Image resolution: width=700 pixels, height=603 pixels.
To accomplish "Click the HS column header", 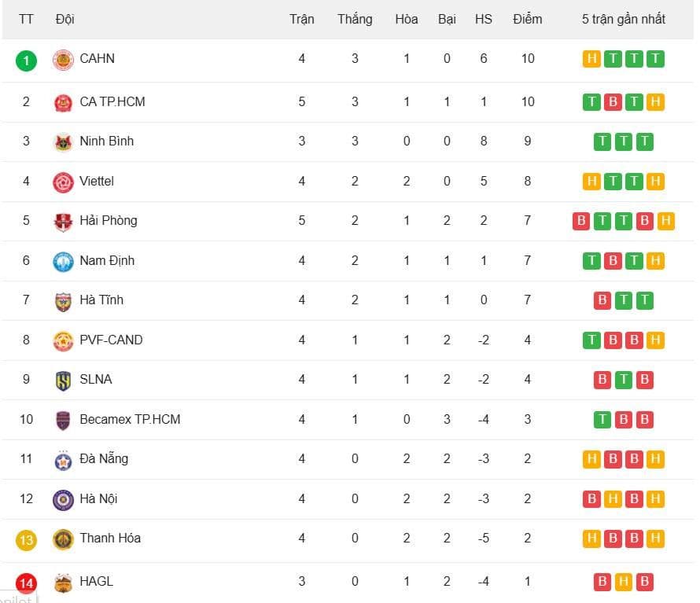I will pos(483,19).
